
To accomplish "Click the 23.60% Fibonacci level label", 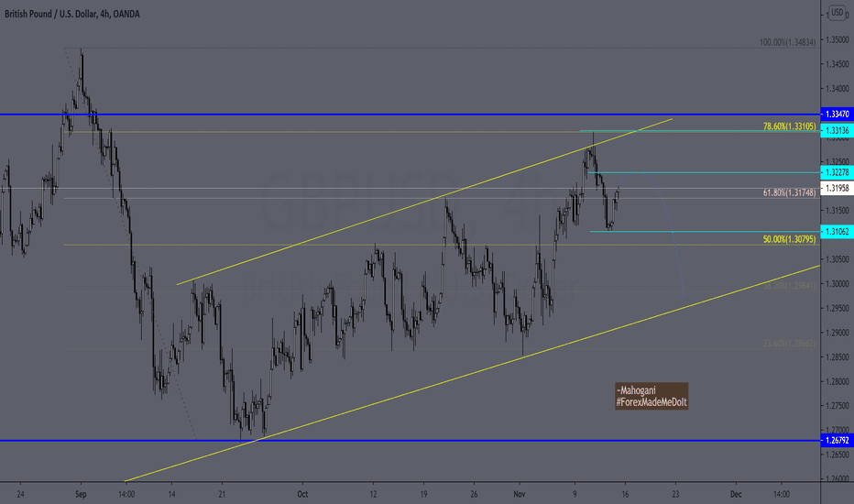I will pyautogui.click(x=789, y=344).
